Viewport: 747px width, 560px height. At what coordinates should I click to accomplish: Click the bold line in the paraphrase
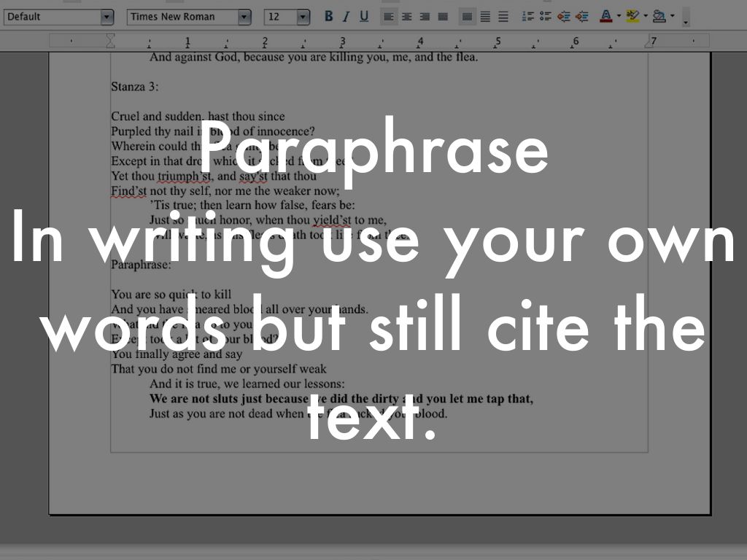coord(341,398)
